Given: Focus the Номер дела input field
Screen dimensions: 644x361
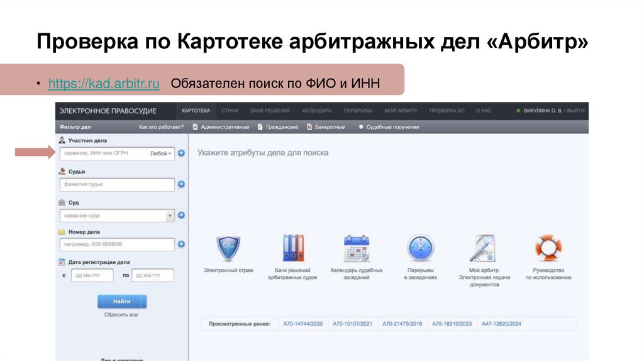Looking at the screenshot, I should (117, 244).
